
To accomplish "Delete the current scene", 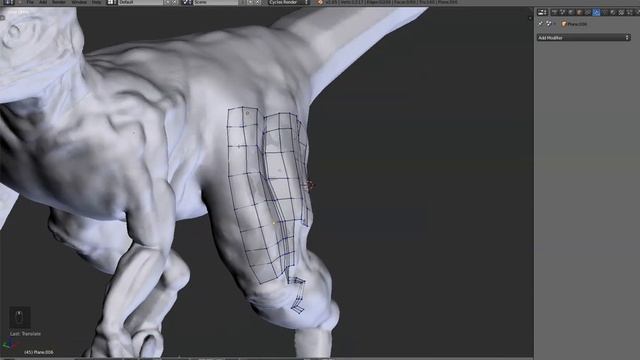I will (x=258, y=2).
